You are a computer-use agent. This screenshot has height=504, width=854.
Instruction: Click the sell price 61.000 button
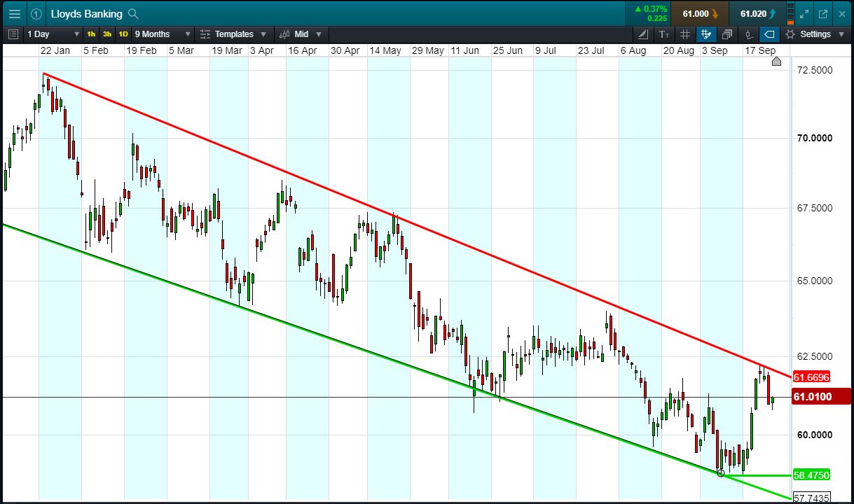tap(700, 13)
